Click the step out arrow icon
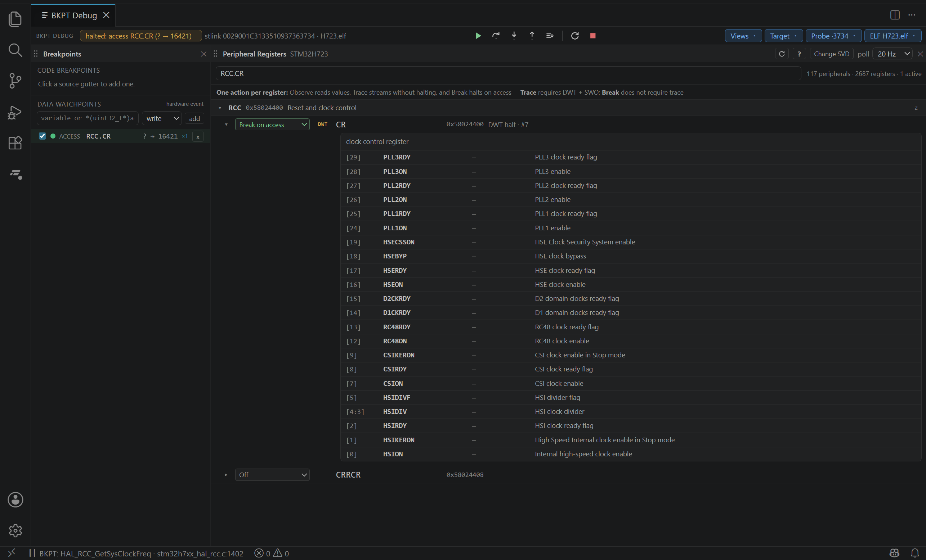This screenshot has height=560, width=926. 532,36
